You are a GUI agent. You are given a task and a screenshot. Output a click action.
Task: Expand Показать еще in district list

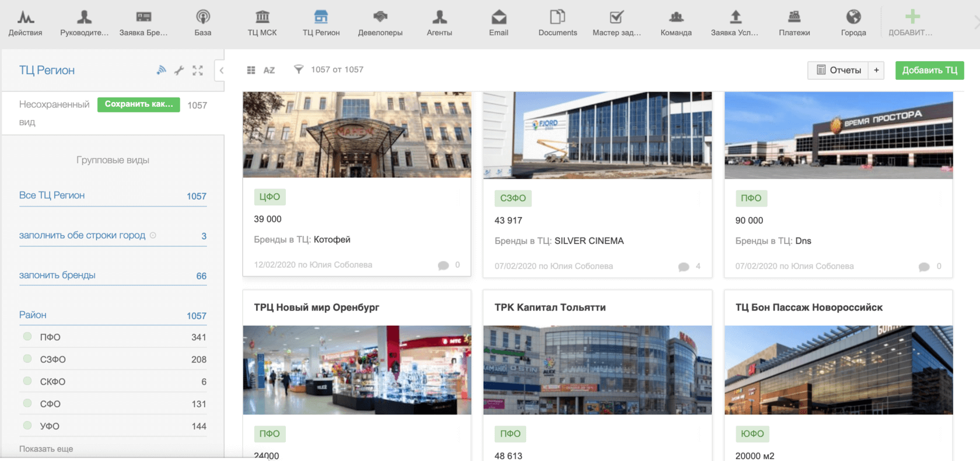tap(46, 449)
